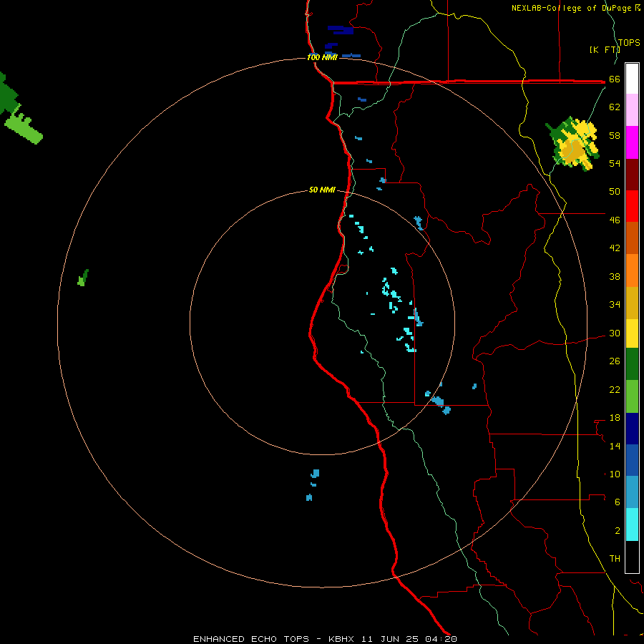Click the yellow-gold storm echo cell
The image size is (644, 644).
573,144
